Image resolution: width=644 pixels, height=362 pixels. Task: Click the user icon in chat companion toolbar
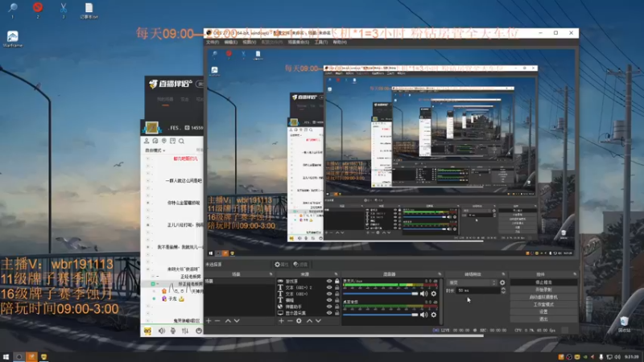(x=147, y=141)
